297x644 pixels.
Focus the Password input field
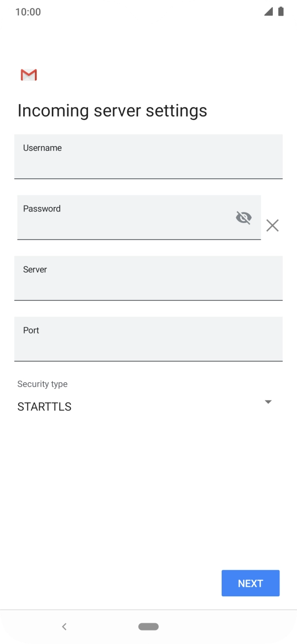coord(139,218)
